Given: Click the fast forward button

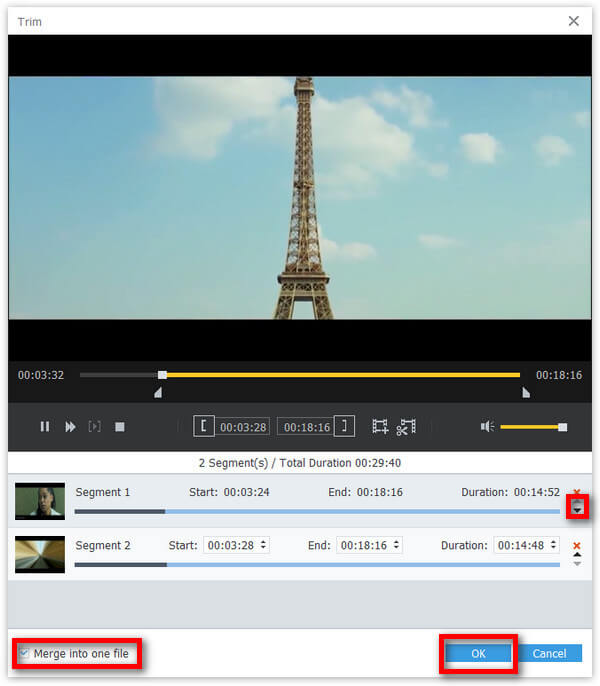Looking at the screenshot, I should click(x=70, y=427).
